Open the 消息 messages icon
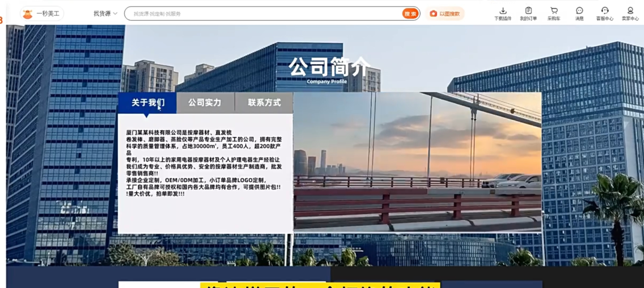 coord(579,11)
